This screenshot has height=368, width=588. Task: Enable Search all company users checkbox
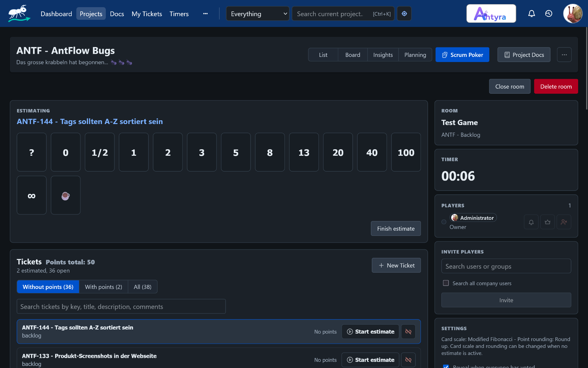(446, 283)
